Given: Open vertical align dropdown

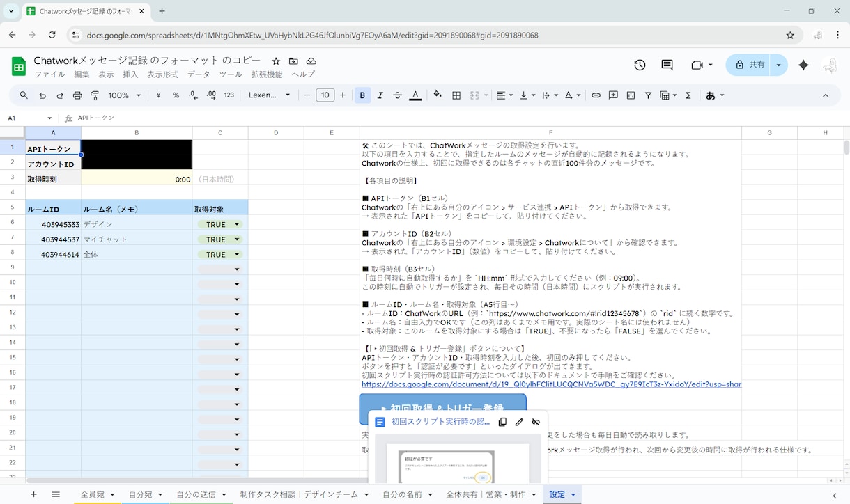Looking at the screenshot, I should (527, 95).
